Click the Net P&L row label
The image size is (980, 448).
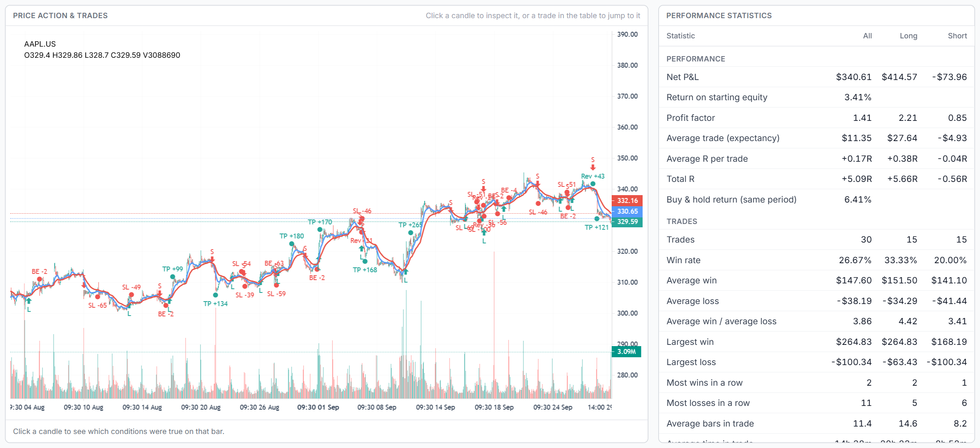tap(683, 77)
